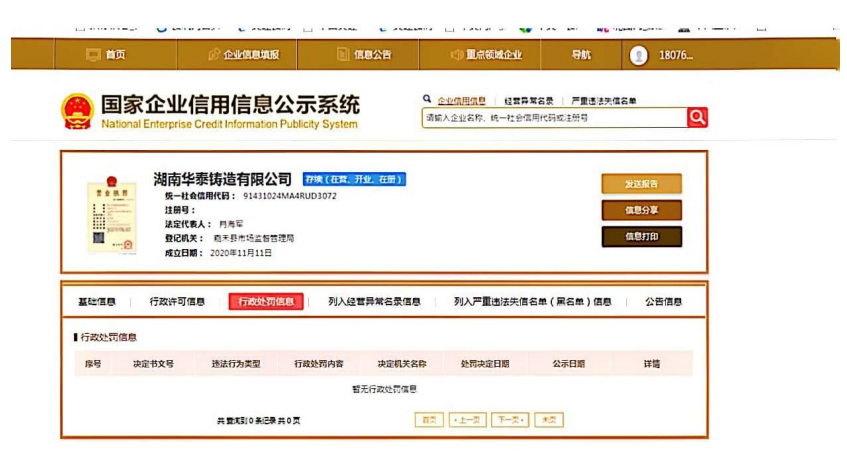
Task: Click the 决定机关名称 column header
Action: pyautogui.click(x=402, y=364)
